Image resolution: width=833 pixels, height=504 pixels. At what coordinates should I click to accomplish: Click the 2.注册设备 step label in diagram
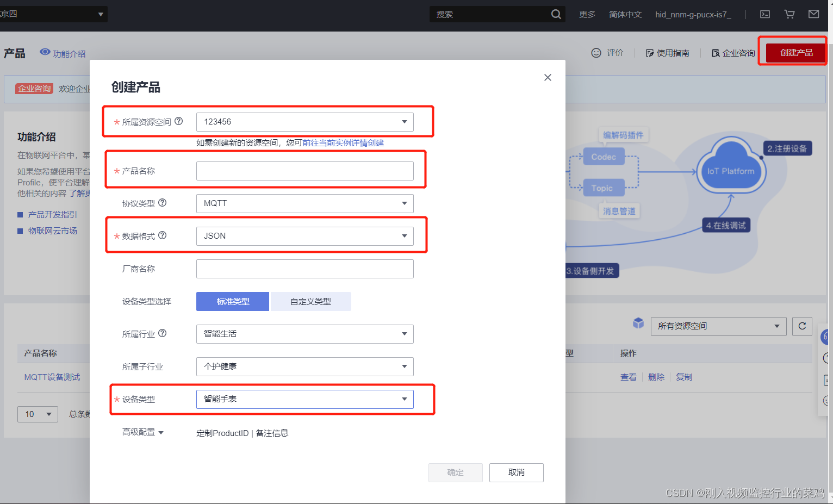(x=787, y=148)
